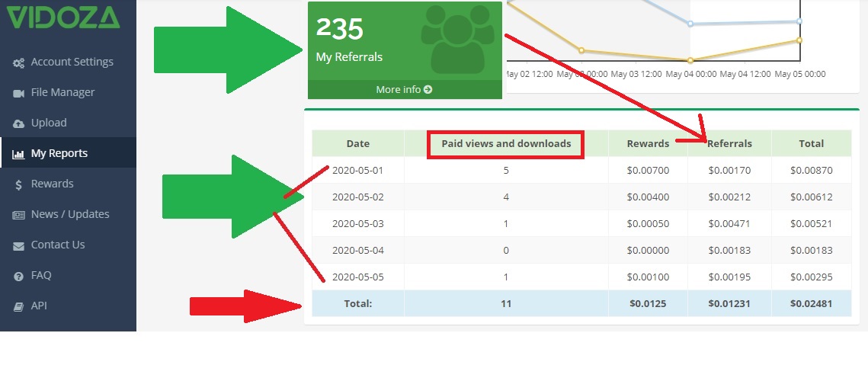
Task: Open More info on My Referrals
Action: click(404, 89)
